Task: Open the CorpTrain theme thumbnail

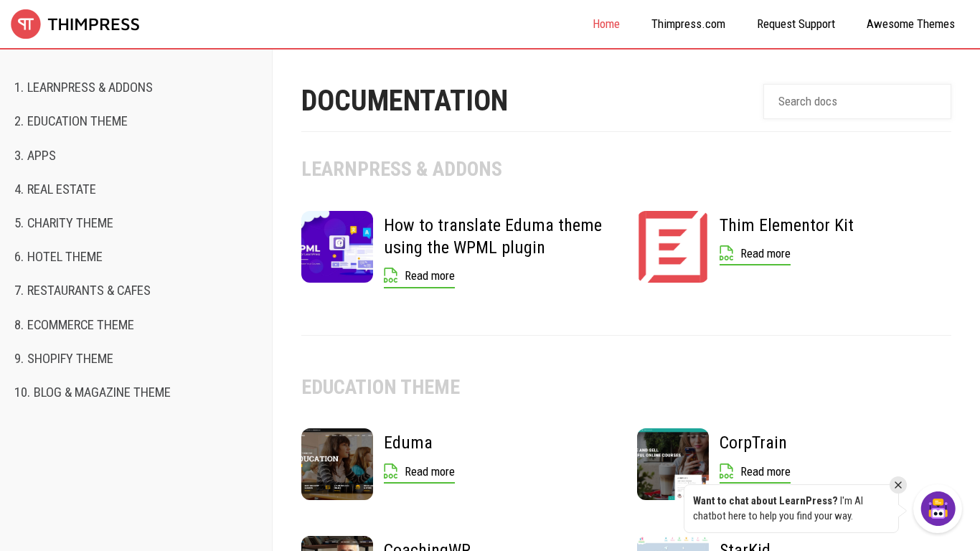Action: coord(672,464)
